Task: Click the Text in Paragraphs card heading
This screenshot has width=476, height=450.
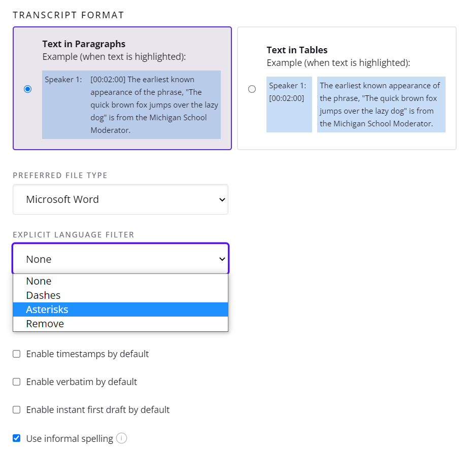Action: tap(84, 44)
